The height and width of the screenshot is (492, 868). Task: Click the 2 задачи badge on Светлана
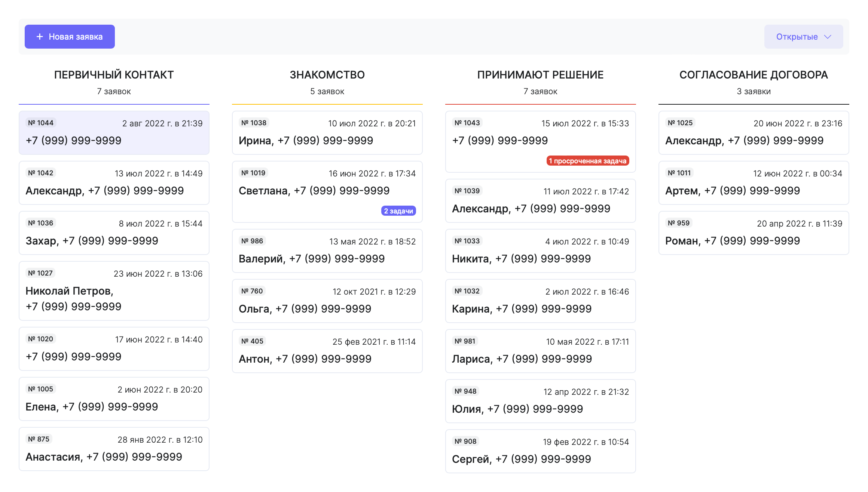point(398,211)
